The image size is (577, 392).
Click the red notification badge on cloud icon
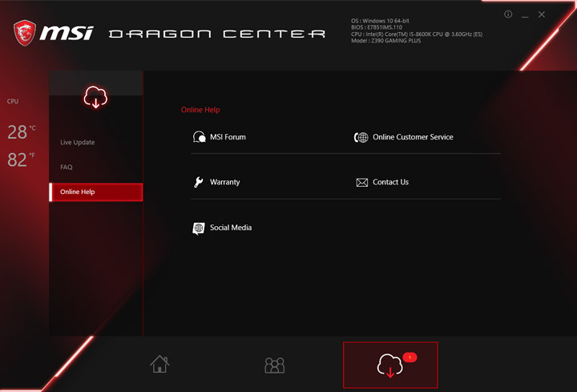coord(410,357)
